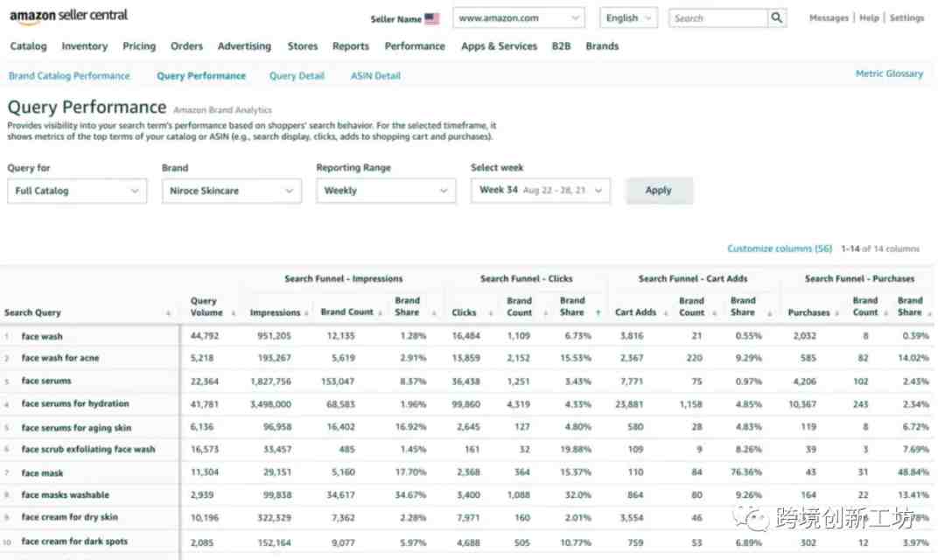
Task: Click the magnifier search icon button
Action: tap(777, 18)
